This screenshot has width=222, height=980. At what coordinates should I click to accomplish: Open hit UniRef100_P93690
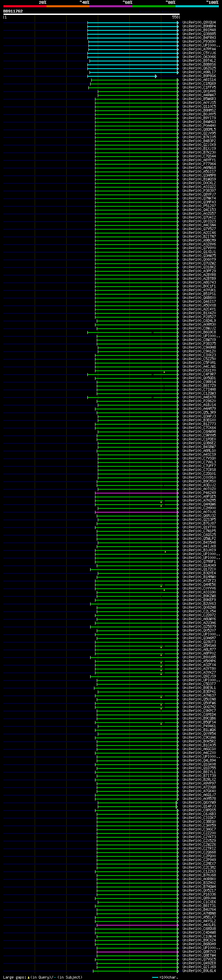(x=199, y=41)
